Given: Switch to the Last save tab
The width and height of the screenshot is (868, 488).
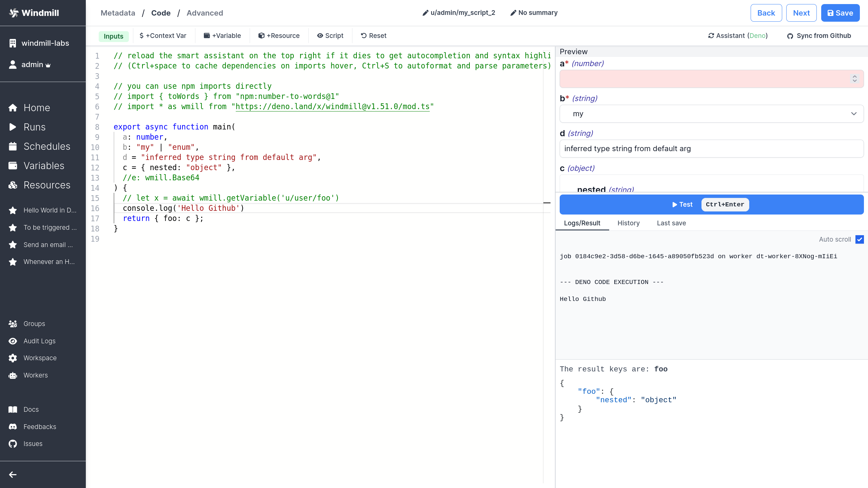Looking at the screenshot, I should 671,223.
